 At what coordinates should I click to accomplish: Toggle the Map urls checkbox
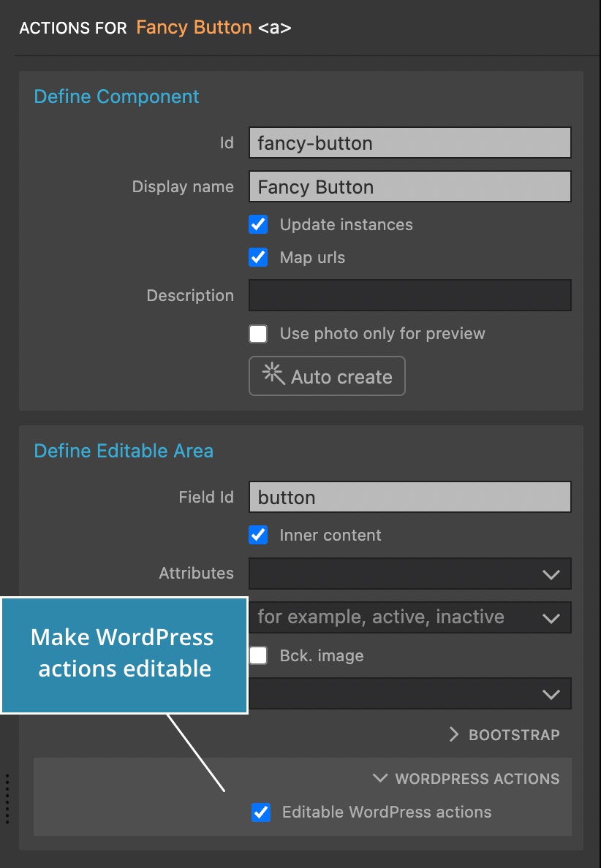(258, 257)
